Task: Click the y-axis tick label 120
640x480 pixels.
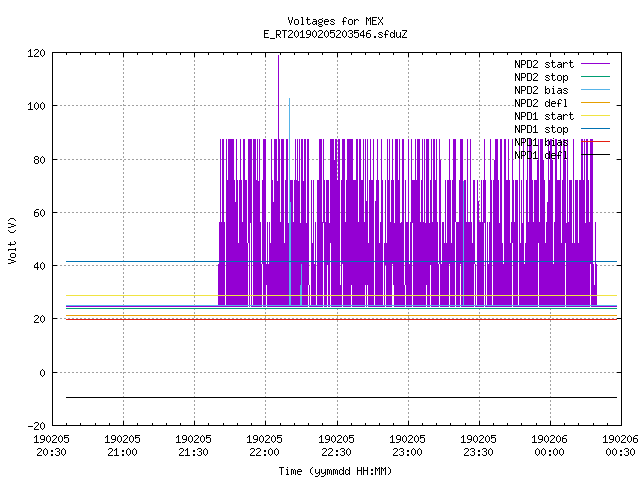Action: pos(36,53)
